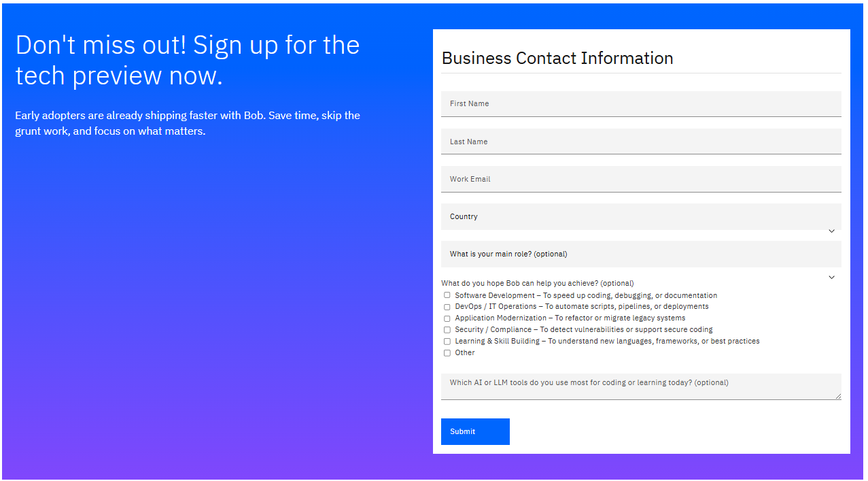Check the Other checkbox
The image size is (868, 481).
(x=447, y=352)
